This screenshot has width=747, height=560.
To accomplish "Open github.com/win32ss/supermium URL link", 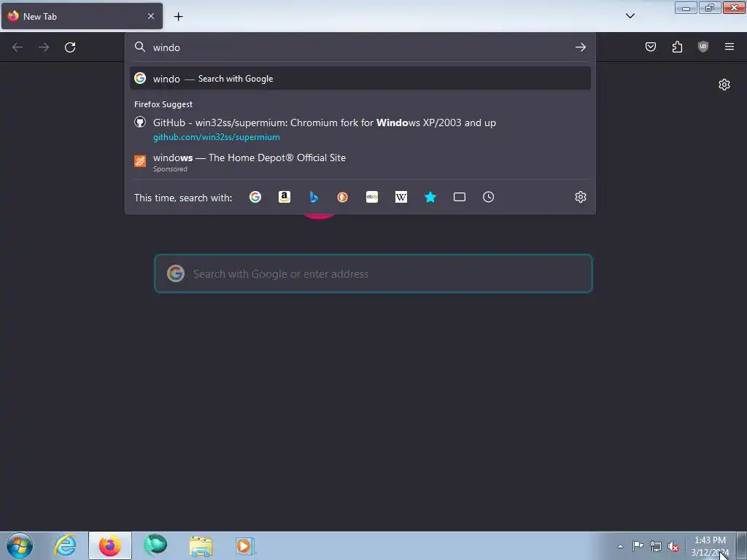I will pyautogui.click(x=216, y=137).
